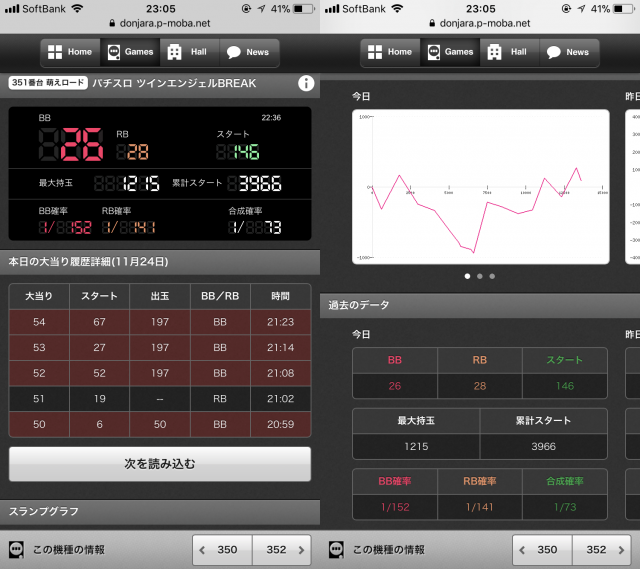
Task: Tap the 今日 slump graph chart
Action: click(x=480, y=187)
